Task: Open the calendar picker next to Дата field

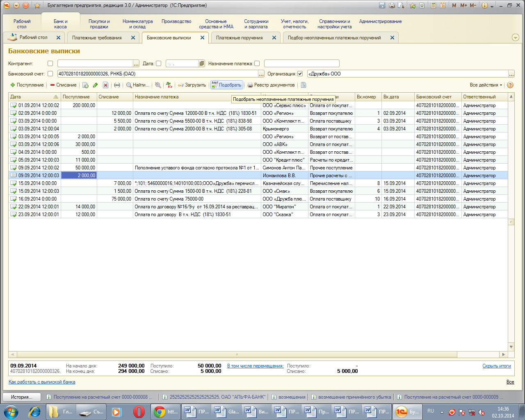Action: click(x=202, y=64)
